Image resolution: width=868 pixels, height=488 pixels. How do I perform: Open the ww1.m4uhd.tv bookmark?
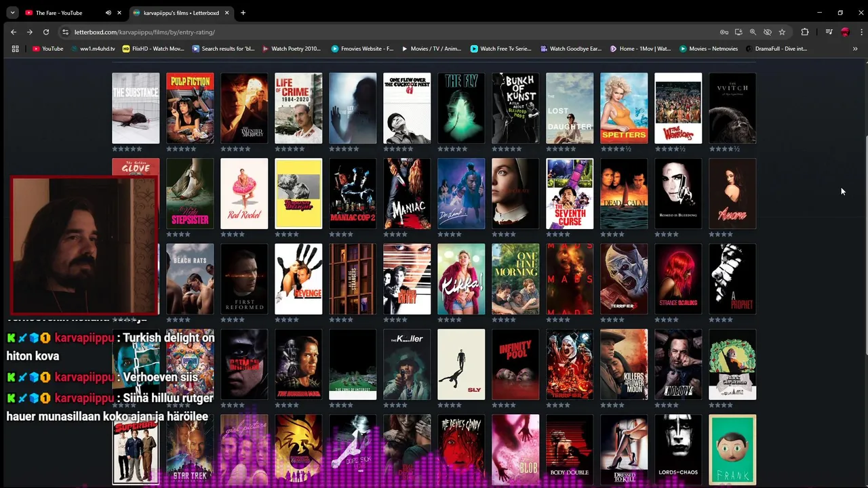click(x=92, y=49)
